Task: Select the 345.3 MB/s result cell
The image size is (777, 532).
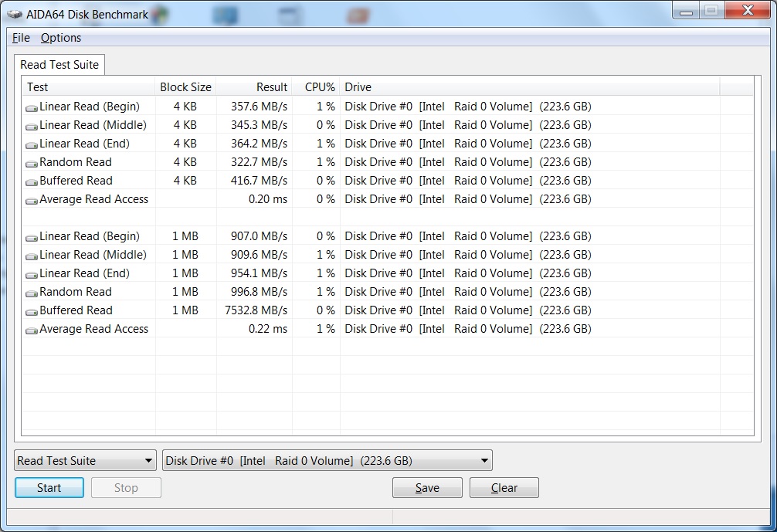Action: (x=259, y=125)
